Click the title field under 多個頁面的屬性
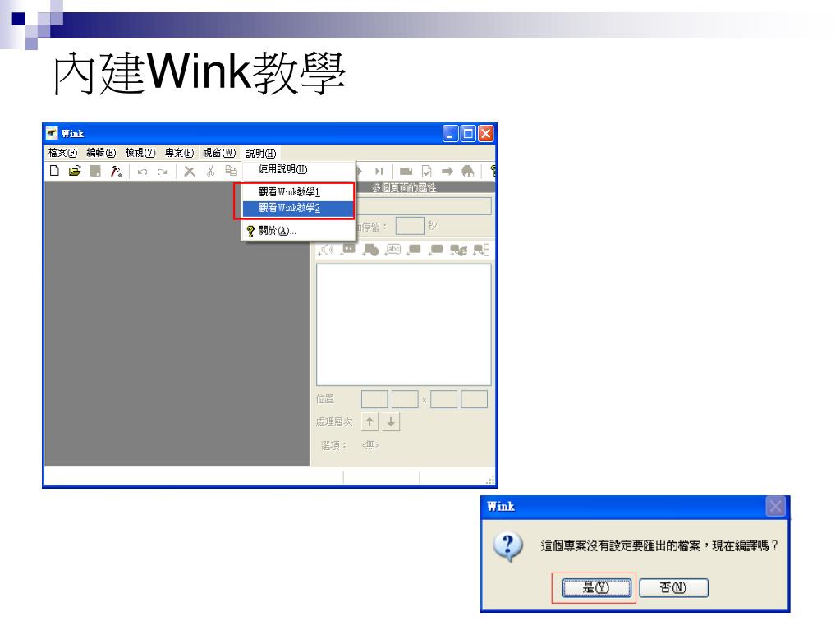This screenshot has width=840, height=630. (423, 206)
